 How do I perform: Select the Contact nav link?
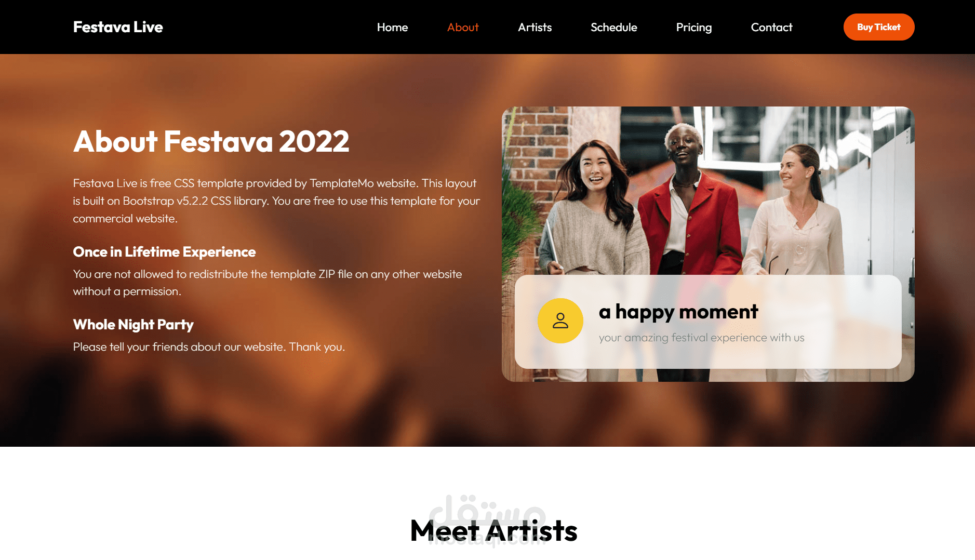point(771,27)
